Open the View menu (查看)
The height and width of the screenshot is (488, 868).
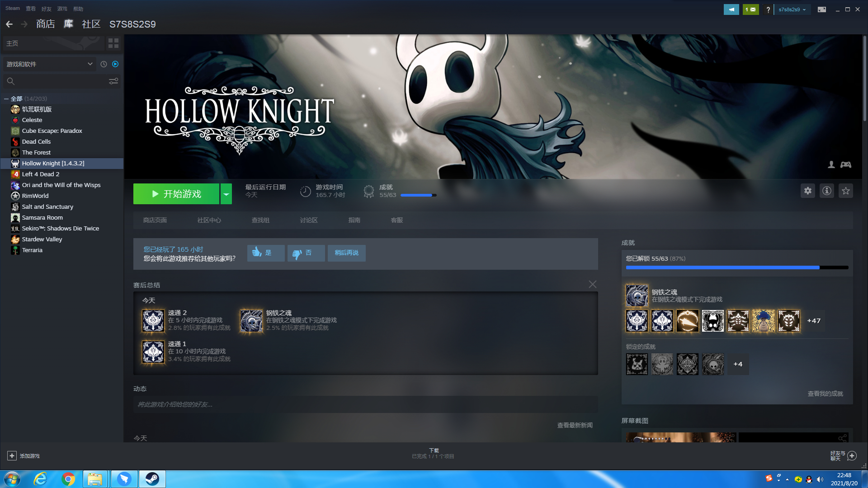pyautogui.click(x=31, y=9)
